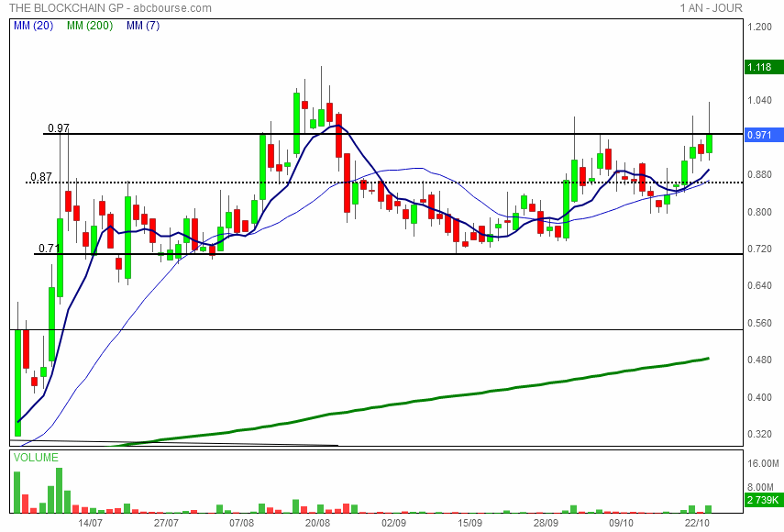This screenshot has height=532, width=784.
Task: Click the 0.800 price axis value
Action: [x=760, y=212]
